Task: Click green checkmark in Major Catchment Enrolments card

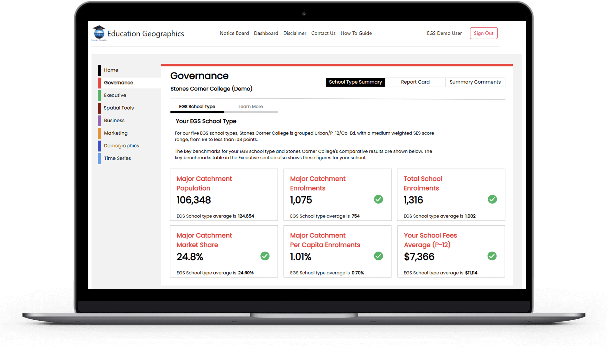Action: (378, 199)
